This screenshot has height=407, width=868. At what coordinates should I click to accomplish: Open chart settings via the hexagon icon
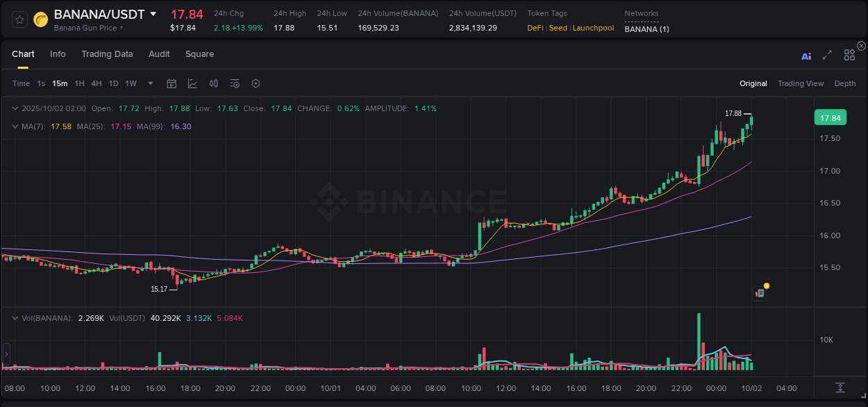pos(256,83)
